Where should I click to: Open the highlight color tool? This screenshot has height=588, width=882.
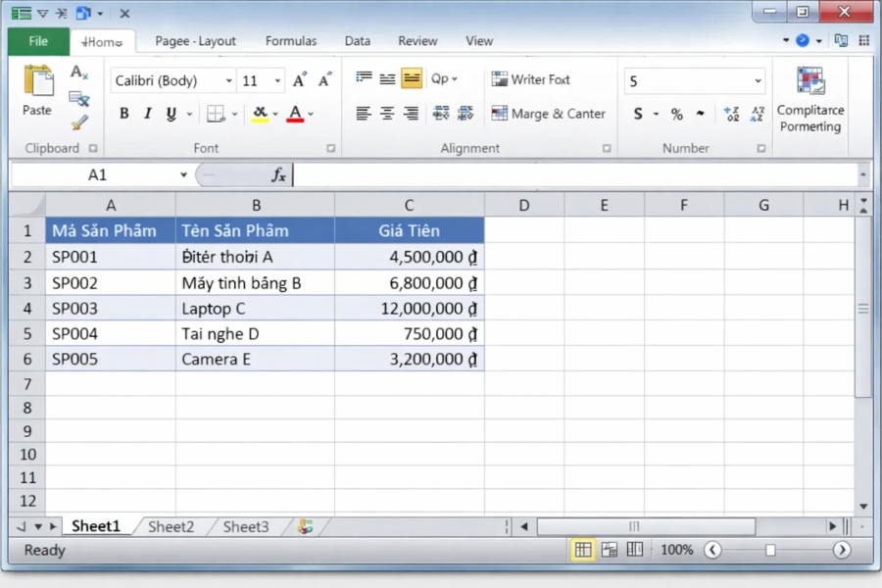point(261,114)
